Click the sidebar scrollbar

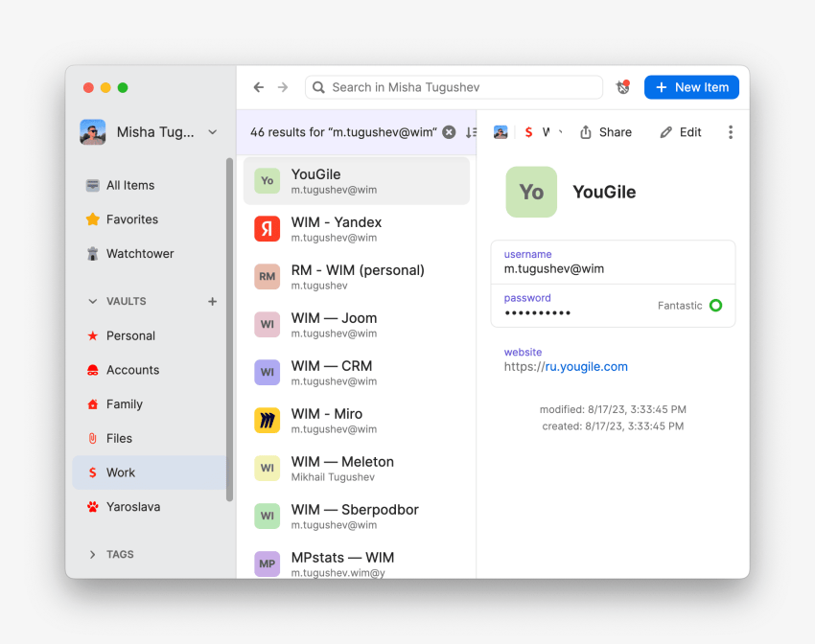[x=230, y=330]
